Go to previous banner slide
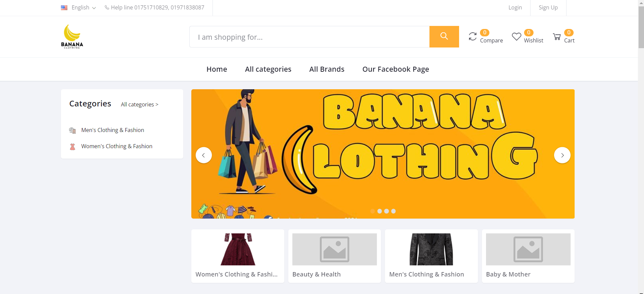The height and width of the screenshot is (294, 644). (204, 155)
